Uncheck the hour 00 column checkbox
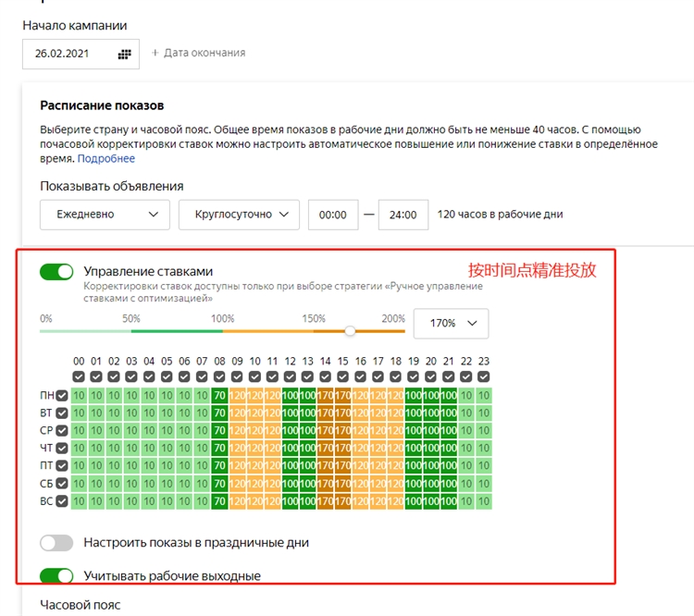The height and width of the screenshot is (616, 694). tap(79, 377)
